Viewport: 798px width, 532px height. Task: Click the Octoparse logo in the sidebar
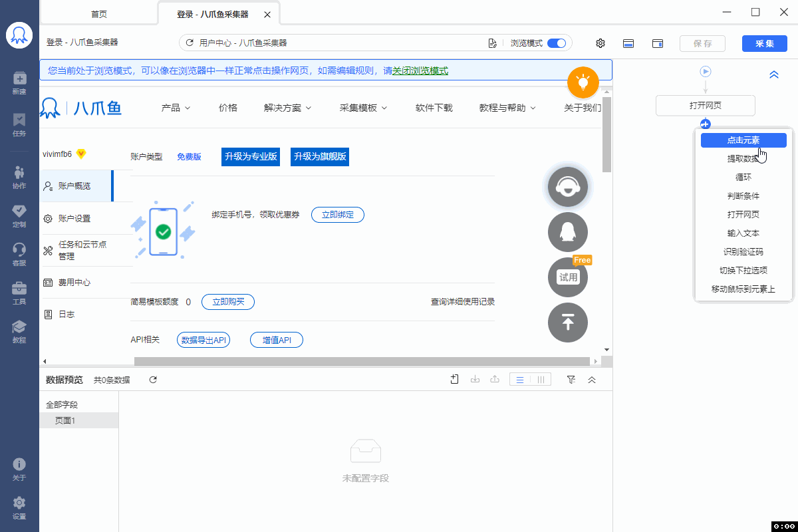pyautogui.click(x=19, y=35)
